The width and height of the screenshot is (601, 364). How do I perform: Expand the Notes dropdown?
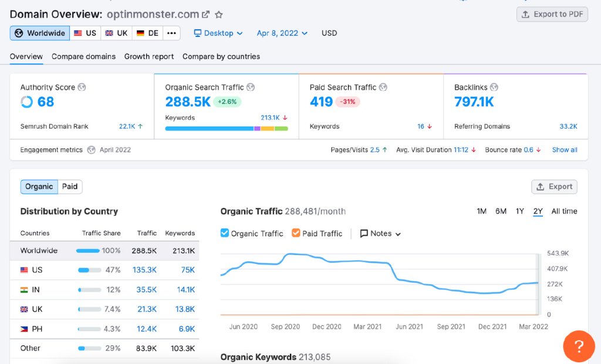[380, 233]
